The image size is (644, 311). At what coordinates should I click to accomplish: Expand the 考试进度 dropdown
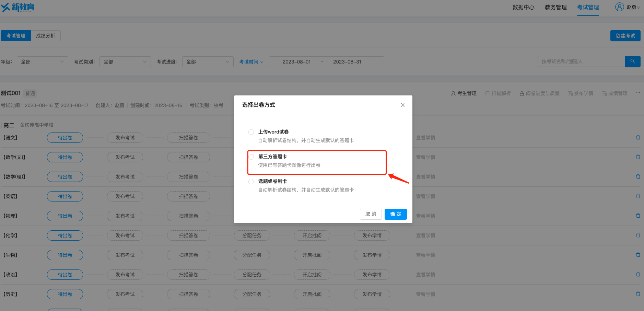(x=208, y=62)
